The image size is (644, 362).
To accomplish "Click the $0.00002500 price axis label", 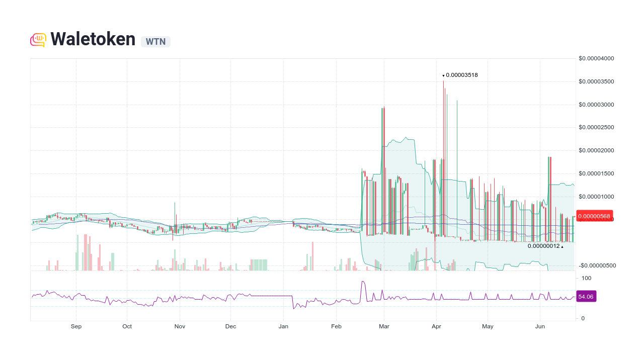I will (596, 127).
